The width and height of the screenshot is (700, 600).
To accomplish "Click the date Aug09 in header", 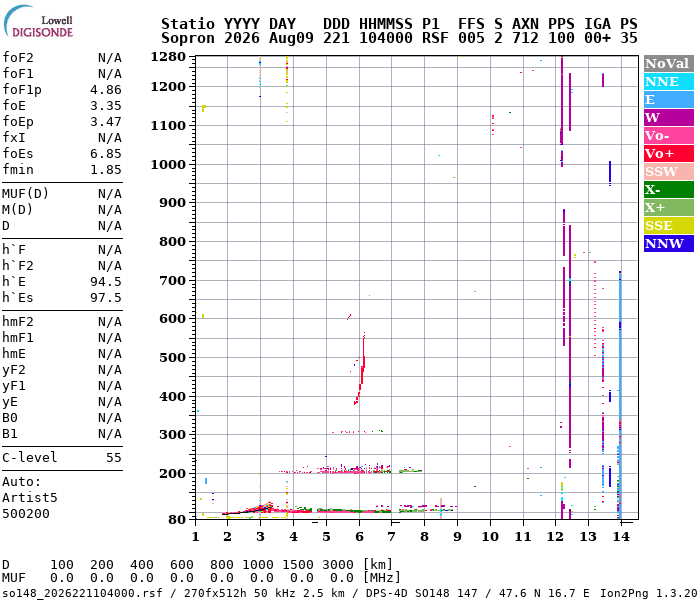I will [x=291, y=38].
